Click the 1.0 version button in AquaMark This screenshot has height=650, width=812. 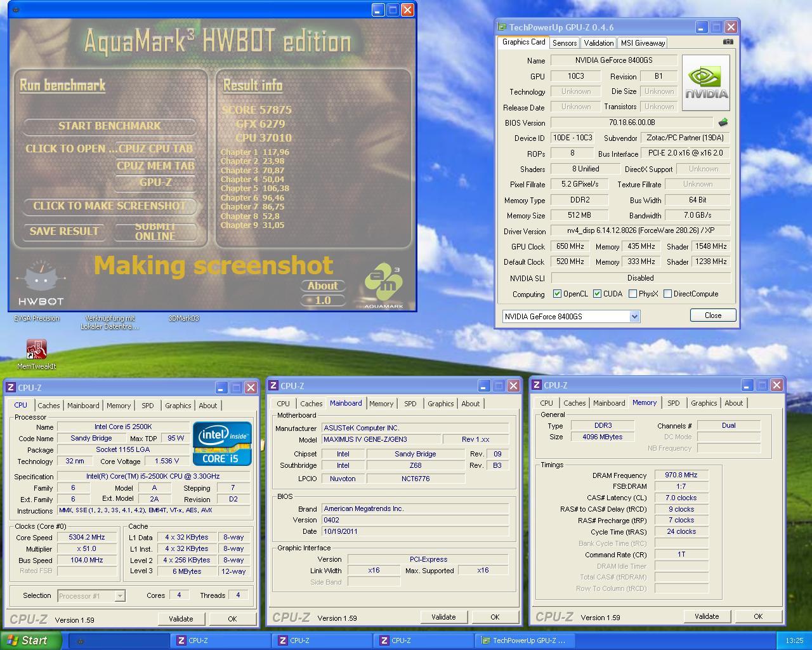(322, 300)
